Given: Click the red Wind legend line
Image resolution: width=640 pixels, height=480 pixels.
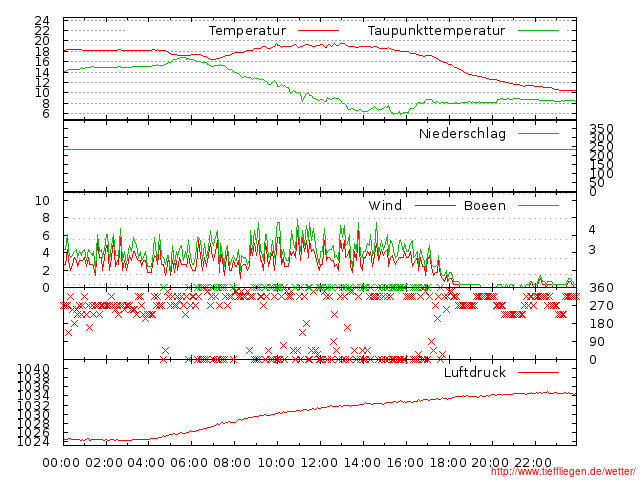Looking at the screenshot, I should tap(435, 206).
